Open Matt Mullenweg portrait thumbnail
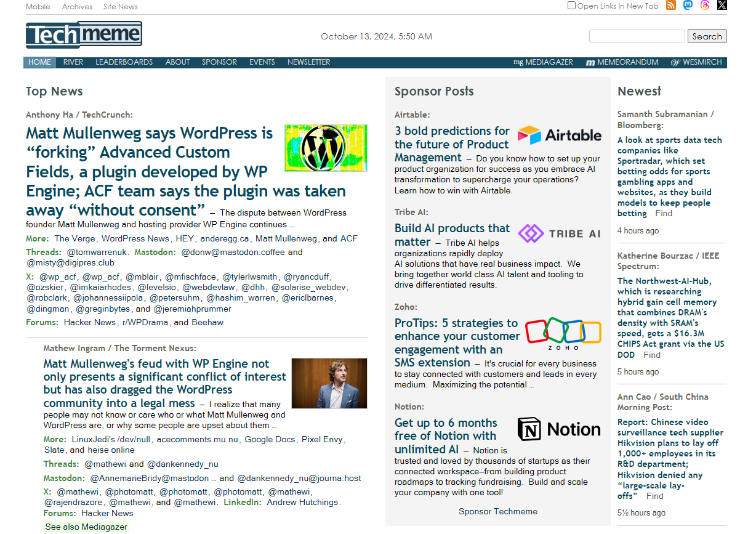 [329, 383]
